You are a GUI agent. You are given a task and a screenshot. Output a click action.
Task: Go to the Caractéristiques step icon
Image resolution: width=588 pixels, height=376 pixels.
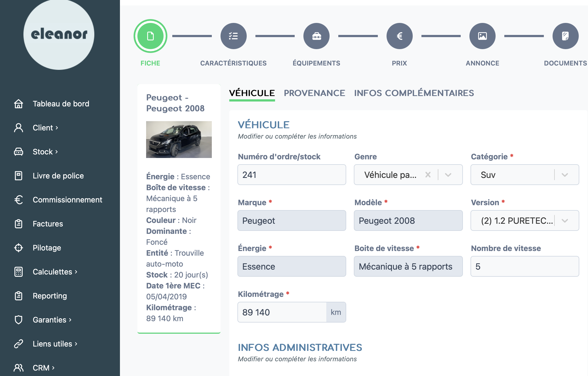(234, 36)
